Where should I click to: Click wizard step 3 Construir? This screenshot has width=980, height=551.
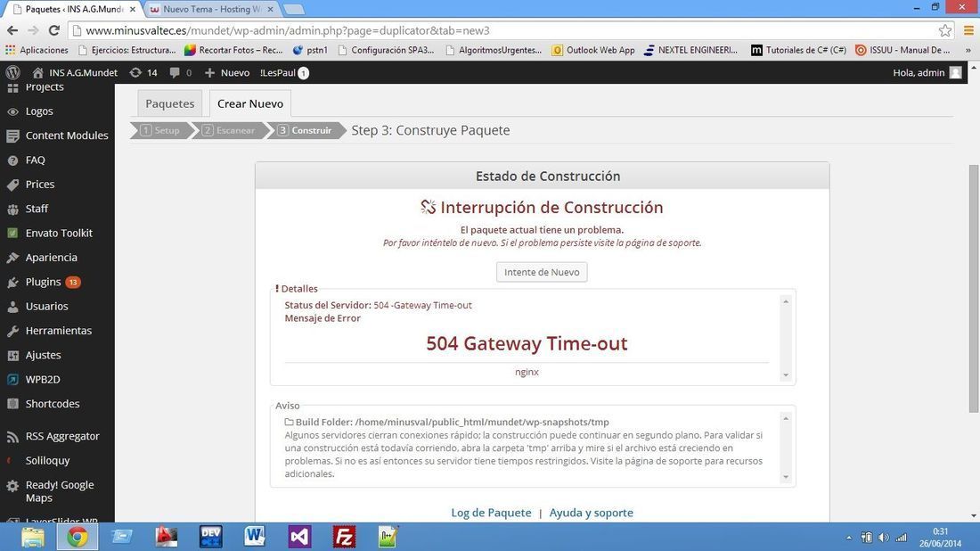(305, 130)
